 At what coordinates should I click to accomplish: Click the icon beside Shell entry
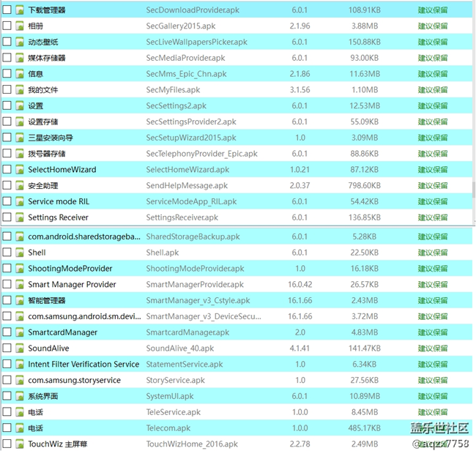pyautogui.click(x=21, y=253)
